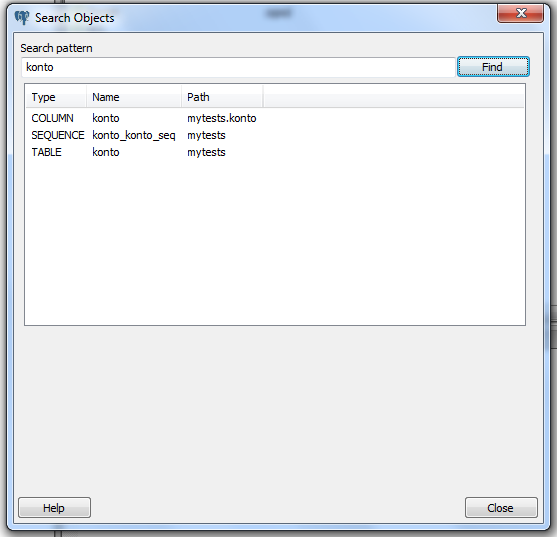557x537 pixels.
Task: Click the COLUMN type cell
Action: 53,118
